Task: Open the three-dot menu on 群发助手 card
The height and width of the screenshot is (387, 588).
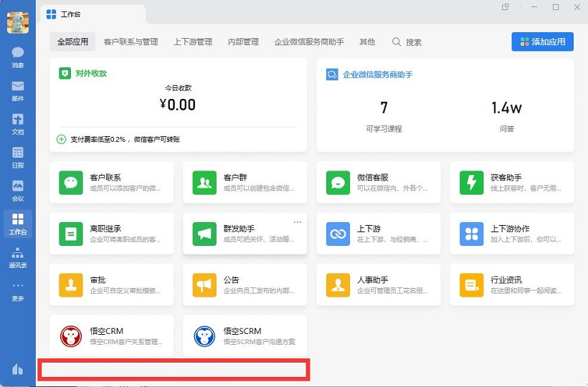Action: tap(298, 222)
